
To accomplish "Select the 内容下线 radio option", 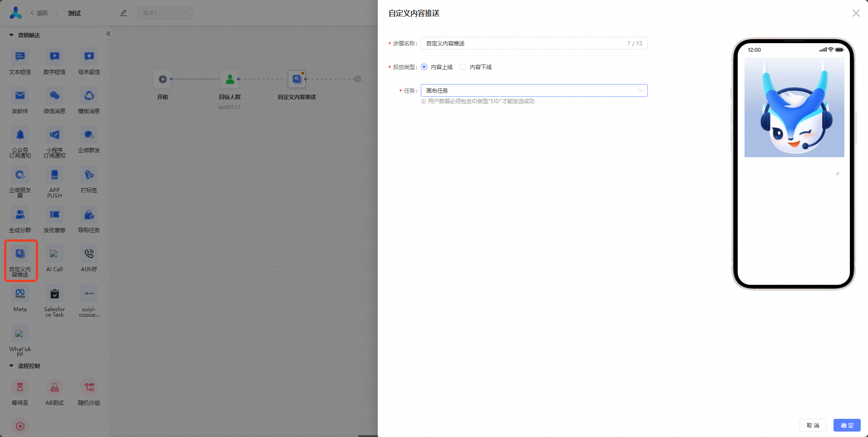I will coord(463,67).
